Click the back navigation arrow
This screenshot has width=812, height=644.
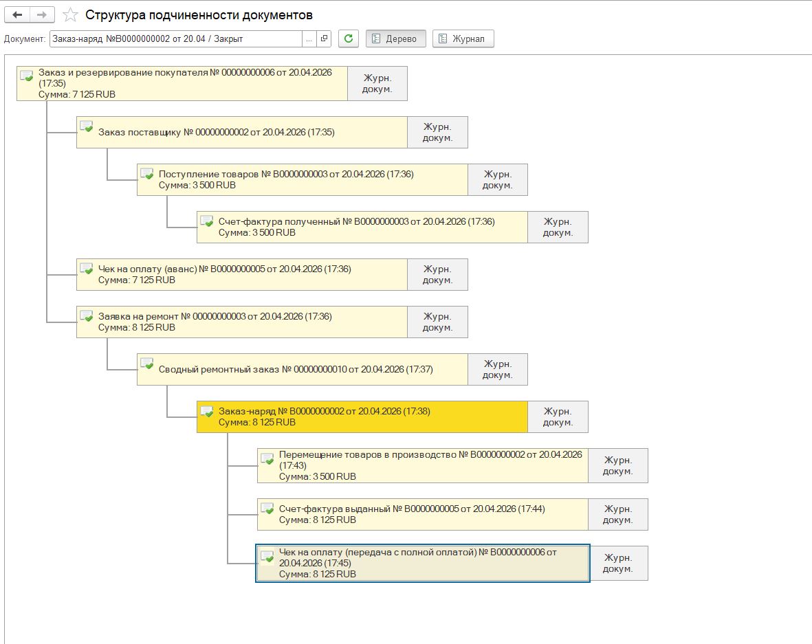point(18,14)
